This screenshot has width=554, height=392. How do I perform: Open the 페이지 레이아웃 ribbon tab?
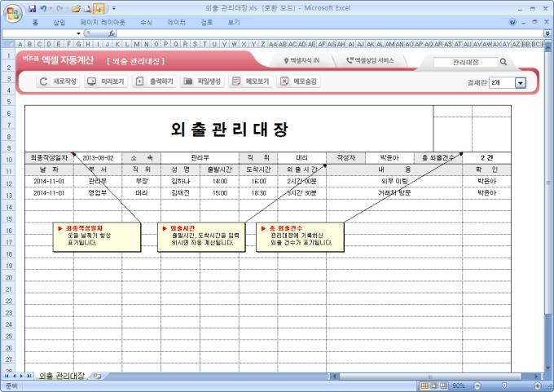coord(103,22)
